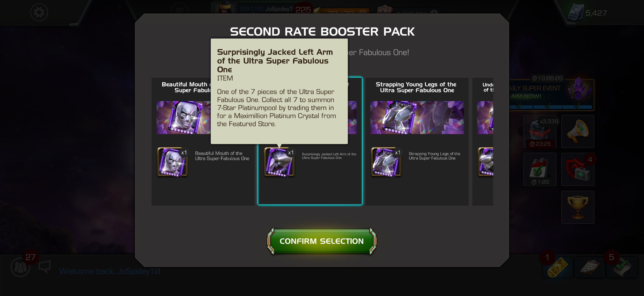Viewport: 644px width, 296px height.
Task: Open the golden ticket icon
Action: [557, 267]
